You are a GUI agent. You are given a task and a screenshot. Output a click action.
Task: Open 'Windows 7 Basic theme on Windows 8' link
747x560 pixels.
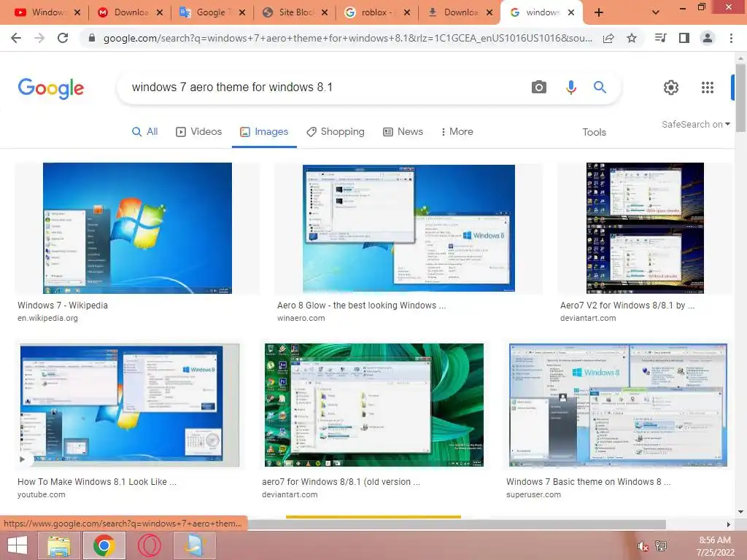pyautogui.click(x=589, y=482)
